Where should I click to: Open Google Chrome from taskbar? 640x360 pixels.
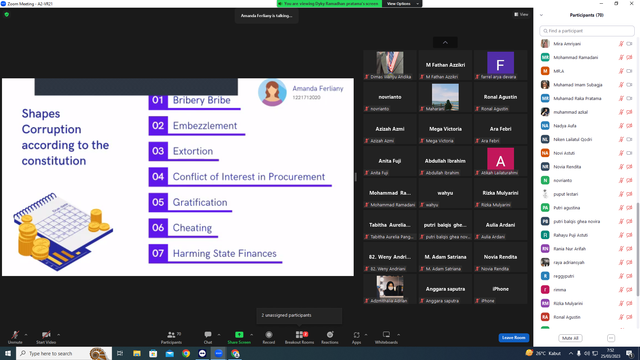pyautogui.click(x=186, y=353)
